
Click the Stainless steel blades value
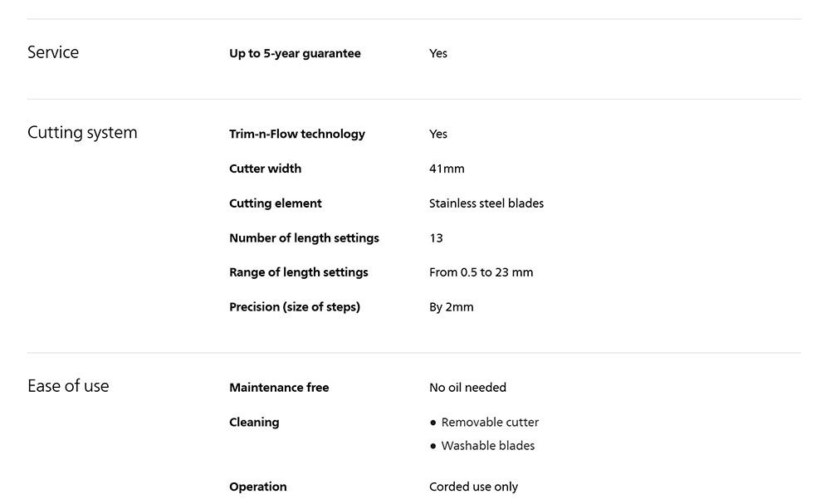486,203
